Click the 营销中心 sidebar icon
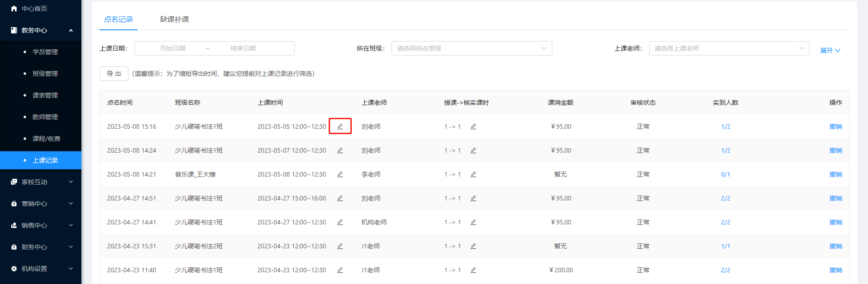 pyautogui.click(x=14, y=204)
